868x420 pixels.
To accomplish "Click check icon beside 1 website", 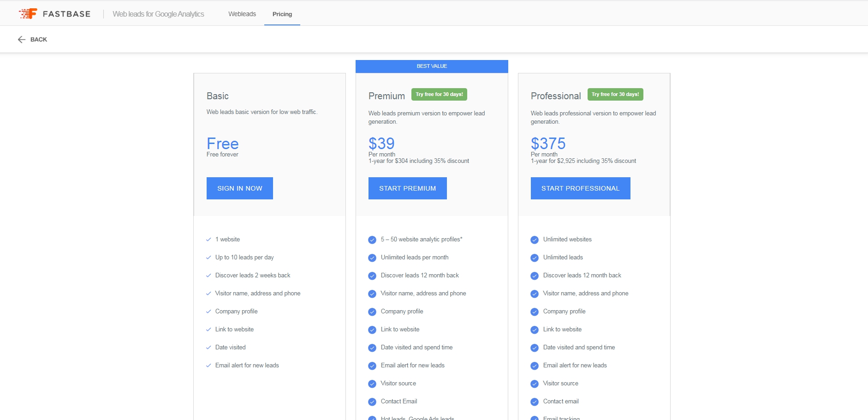I will 208,240.
